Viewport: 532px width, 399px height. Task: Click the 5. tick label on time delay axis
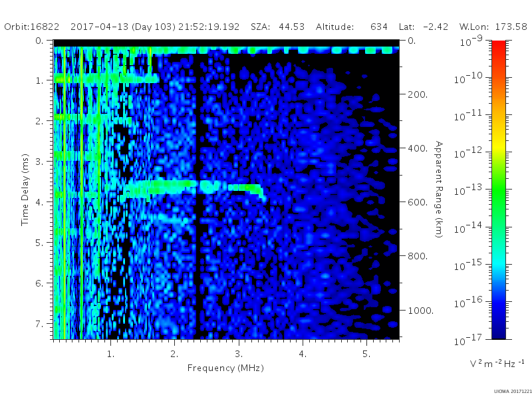click(40, 243)
